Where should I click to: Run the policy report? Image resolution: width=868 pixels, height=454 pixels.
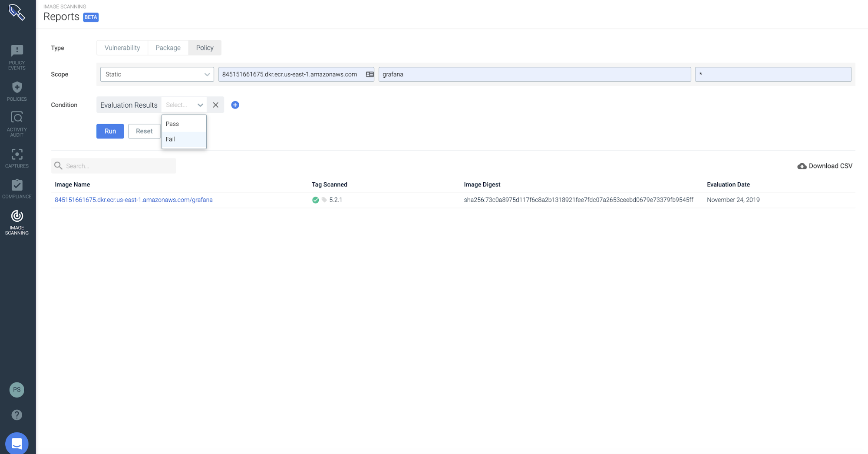tap(110, 131)
